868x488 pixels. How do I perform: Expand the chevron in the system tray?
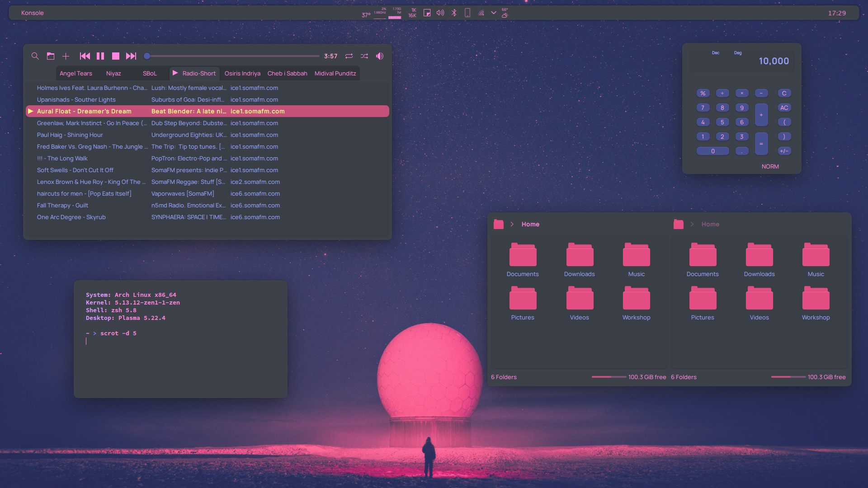coord(494,13)
